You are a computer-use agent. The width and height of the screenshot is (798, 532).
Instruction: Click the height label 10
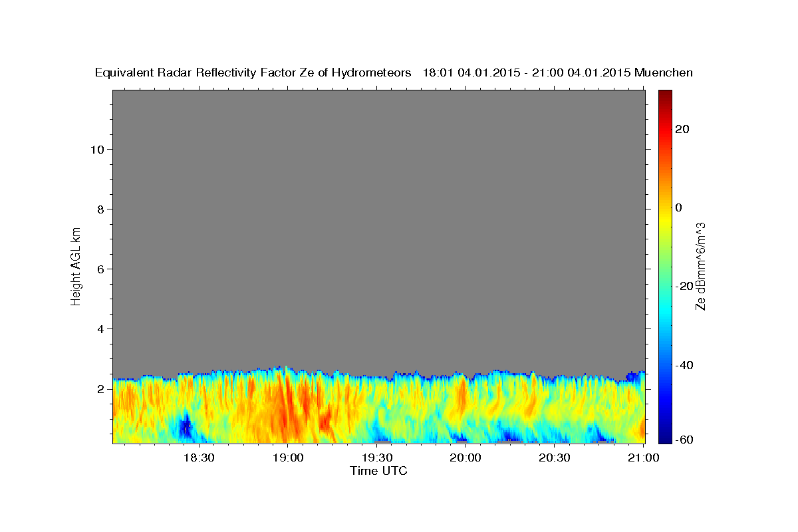pos(97,150)
